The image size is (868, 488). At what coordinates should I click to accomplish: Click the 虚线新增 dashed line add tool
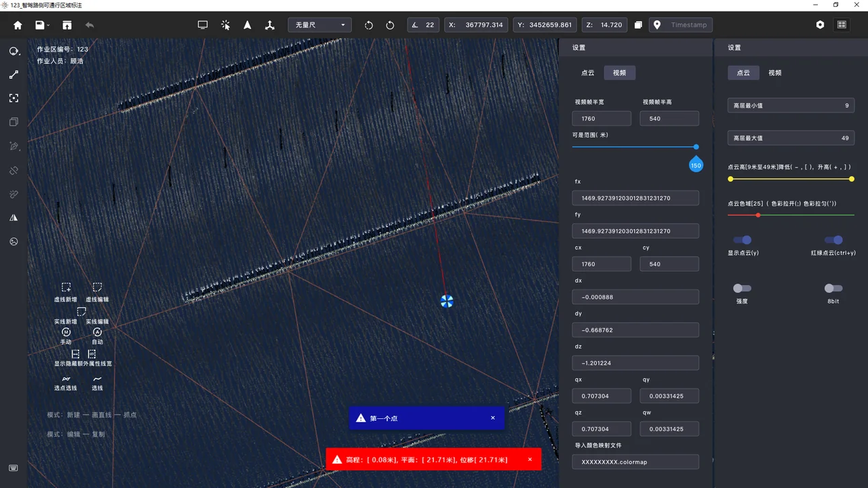point(66,292)
